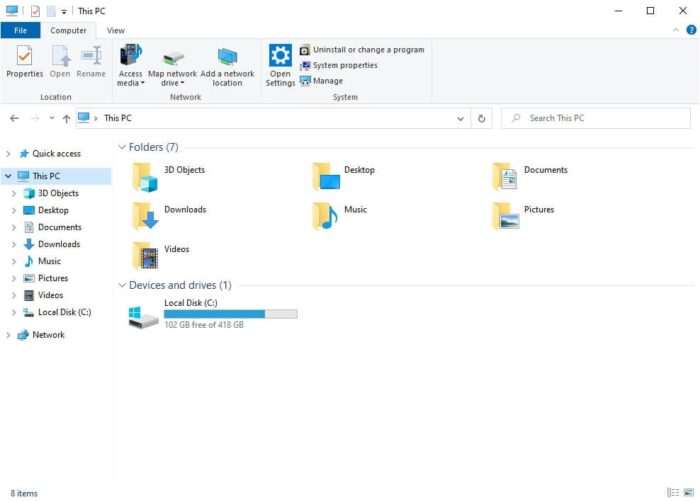Click the Local Disk usage bar
This screenshot has height=502, width=700.
coord(231,314)
